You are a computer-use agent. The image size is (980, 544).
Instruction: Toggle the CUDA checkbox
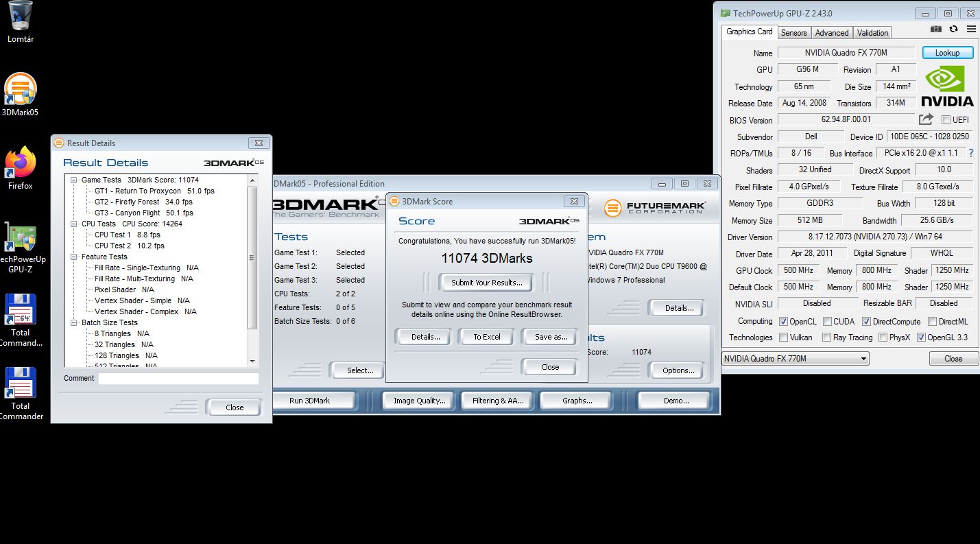(827, 321)
